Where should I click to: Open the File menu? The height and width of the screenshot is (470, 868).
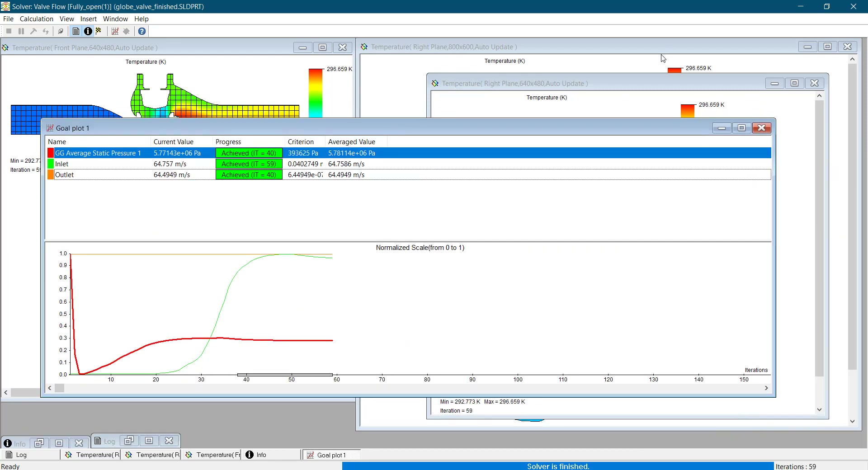pyautogui.click(x=8, y=19)
